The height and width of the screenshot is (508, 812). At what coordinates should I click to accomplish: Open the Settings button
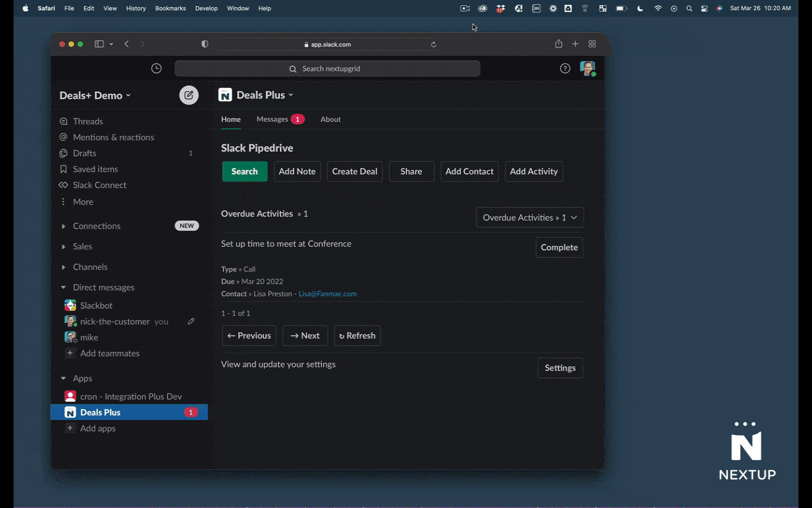pyautogui.click(x=560, y=368)
